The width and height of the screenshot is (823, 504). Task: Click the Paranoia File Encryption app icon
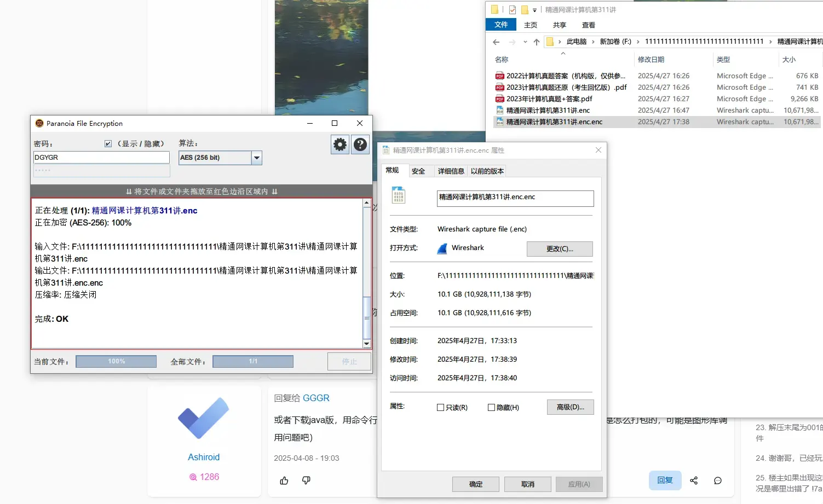[39, 123]
